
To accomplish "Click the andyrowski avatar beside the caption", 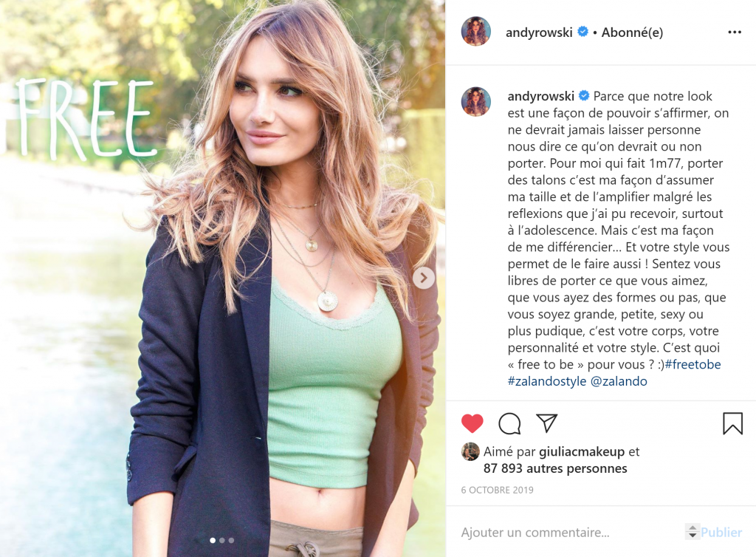I will [476, 102].
